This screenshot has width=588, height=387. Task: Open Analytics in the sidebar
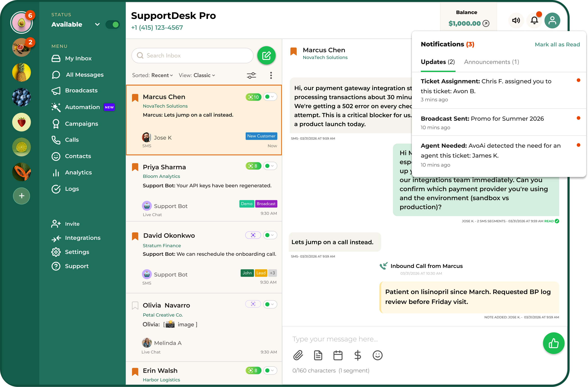point(72,172)
